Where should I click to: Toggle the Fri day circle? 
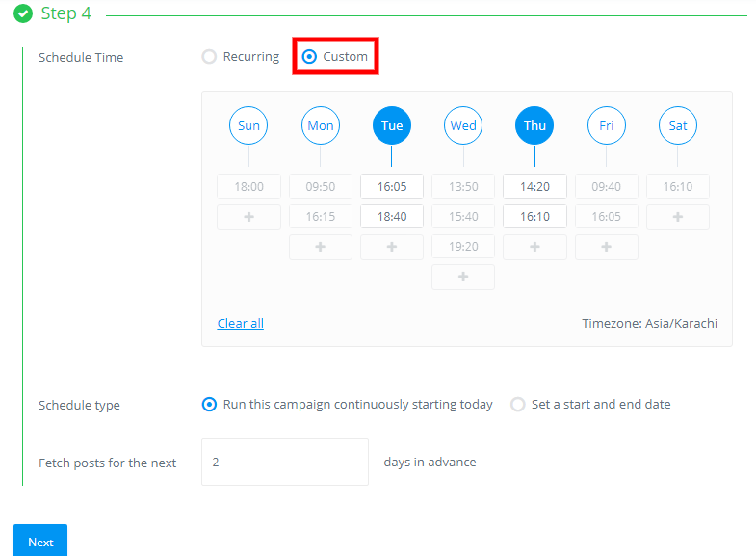click(606, 125)
